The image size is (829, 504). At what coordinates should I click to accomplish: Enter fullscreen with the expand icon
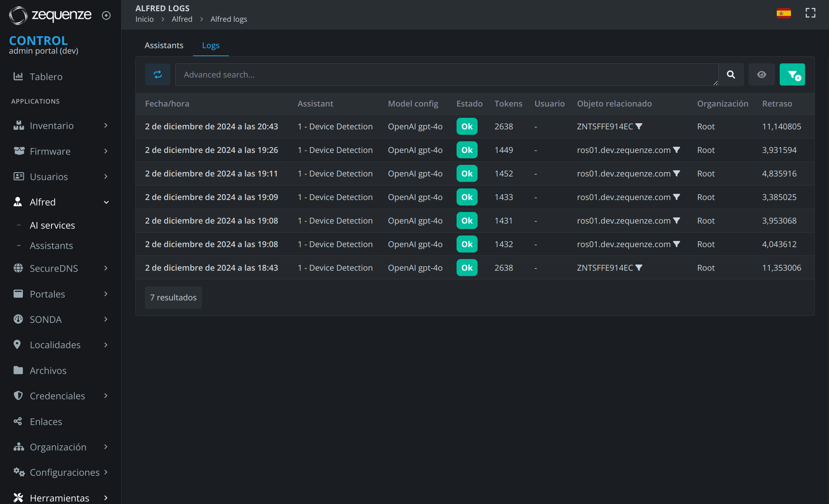point(810,13)
